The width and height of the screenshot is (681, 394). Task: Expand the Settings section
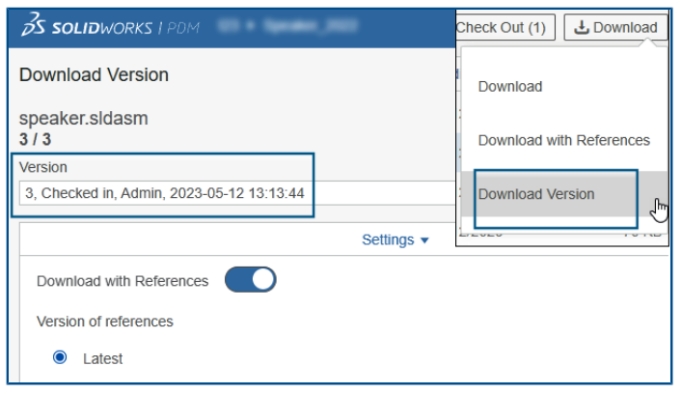(395, 240)
